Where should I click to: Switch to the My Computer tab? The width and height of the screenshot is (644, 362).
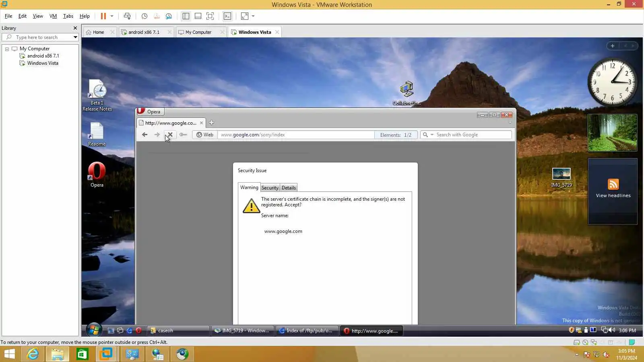198,32
